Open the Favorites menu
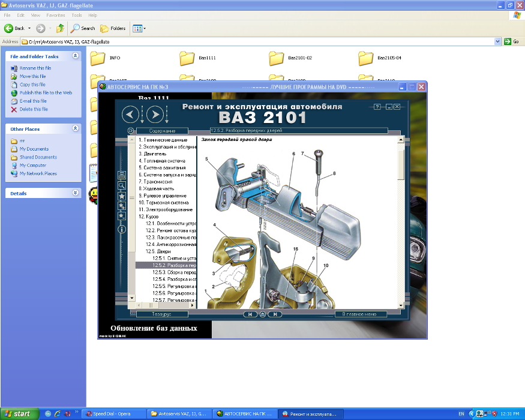The height and width of the screenshot is (420, 525). coord(56,15)
